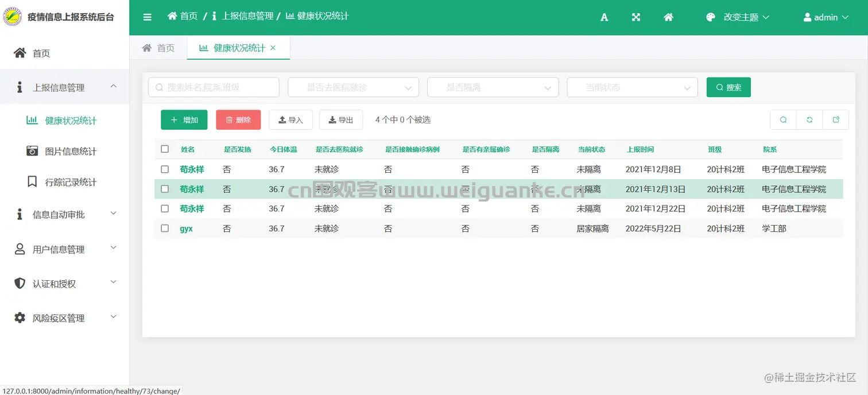Sort by the 今日体温 column header
The height and width of the screenshot is (395, 868).
pos(283,149)
